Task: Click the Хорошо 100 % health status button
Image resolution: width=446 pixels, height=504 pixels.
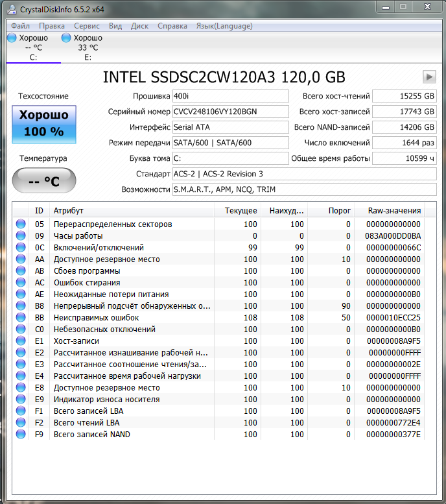Action: click(44, 124)
